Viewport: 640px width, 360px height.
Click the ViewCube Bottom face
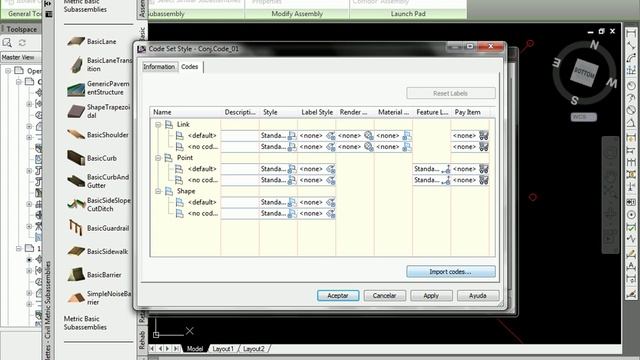[x=584, y=73]
